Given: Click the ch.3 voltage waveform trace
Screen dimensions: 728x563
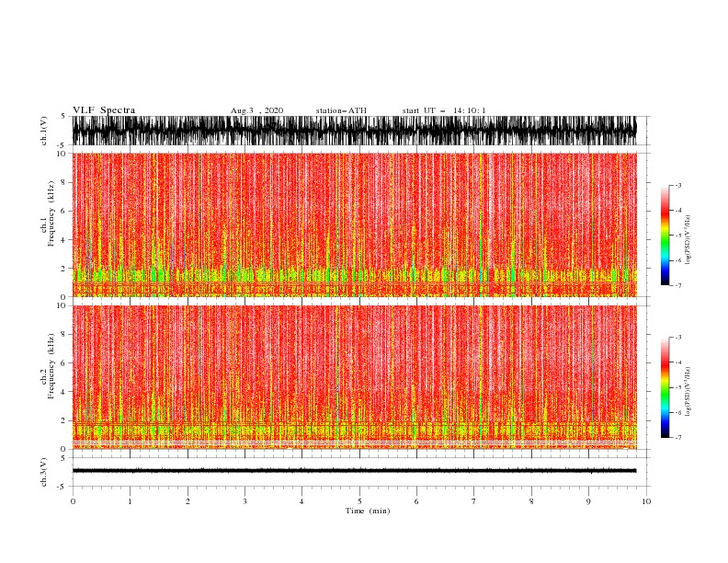Looking at the screenshot, I should pos(354,471).
